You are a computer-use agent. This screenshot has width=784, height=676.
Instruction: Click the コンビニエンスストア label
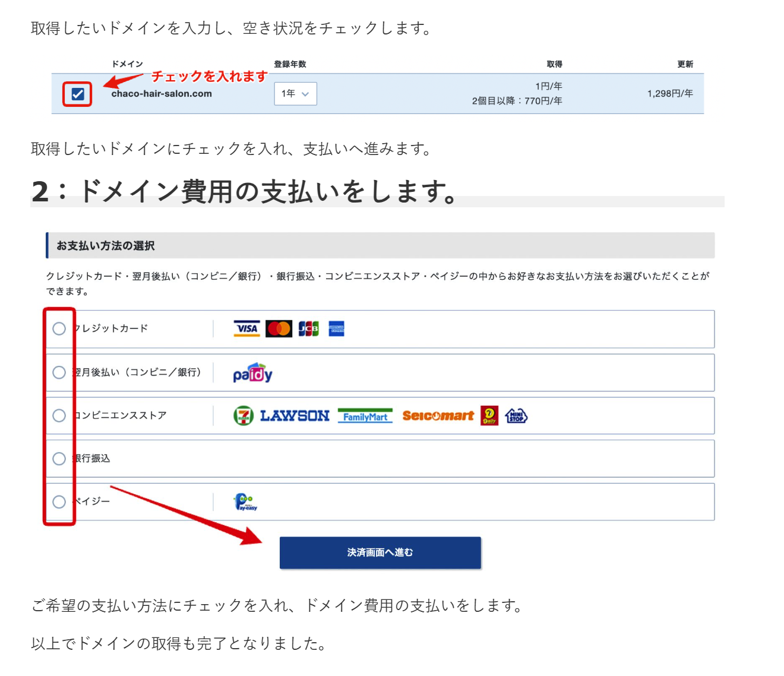[119, 416]
